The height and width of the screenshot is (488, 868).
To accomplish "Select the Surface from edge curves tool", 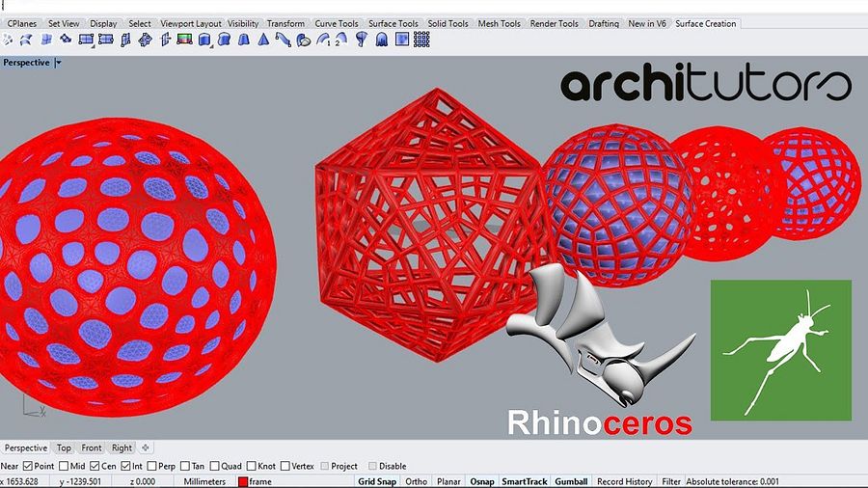I will pyautogui.click(x=25, y=40).
